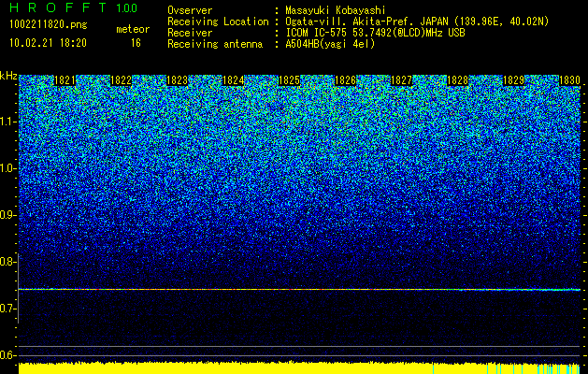Click the A504HB(yagi 4el) antenna text
Image resolution: width=588 pixels, height=374 pixels.
[330, 44]
